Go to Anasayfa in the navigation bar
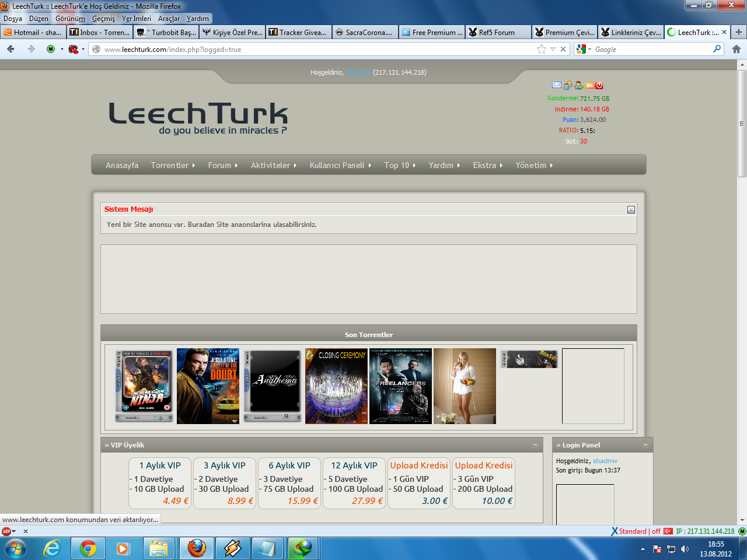Viewport: 747px width, 560px height. tap(122, 165)
